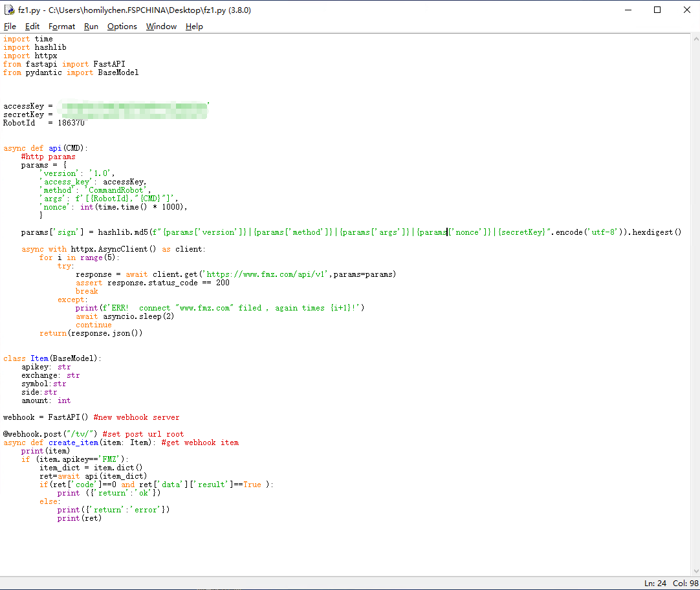This screenshot has width=700, height=590.
Task: Click the '#http params' comment
Action: tap(49, 157)
